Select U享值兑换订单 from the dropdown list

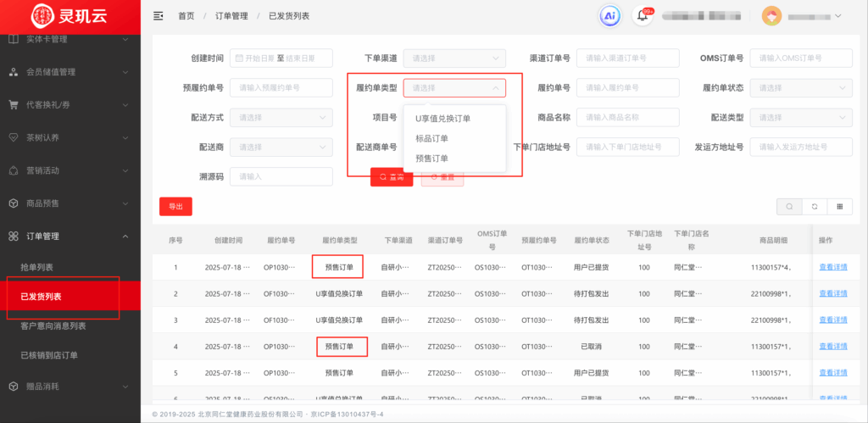[442, 119]
